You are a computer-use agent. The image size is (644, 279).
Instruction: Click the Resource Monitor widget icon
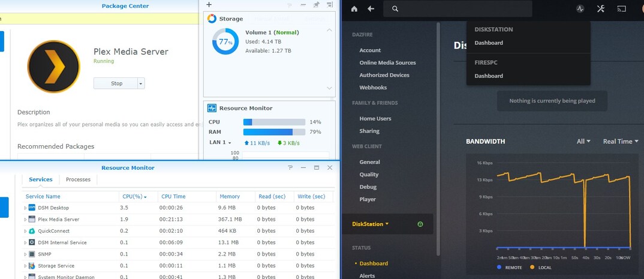[212, 108]
